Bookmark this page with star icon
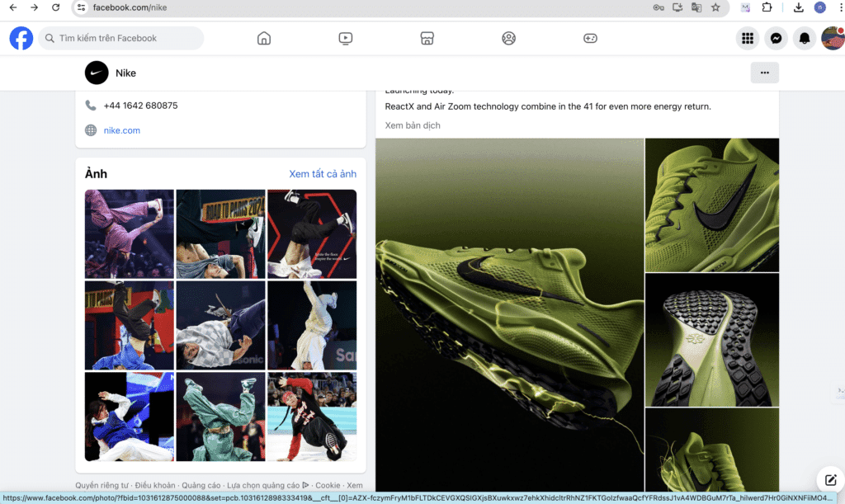This screenshot has height=504, width=845. pos(715,7)
